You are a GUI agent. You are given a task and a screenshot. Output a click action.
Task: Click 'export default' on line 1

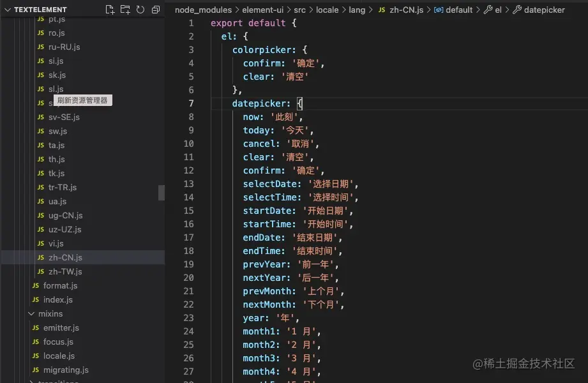click(x=248, y=23)
